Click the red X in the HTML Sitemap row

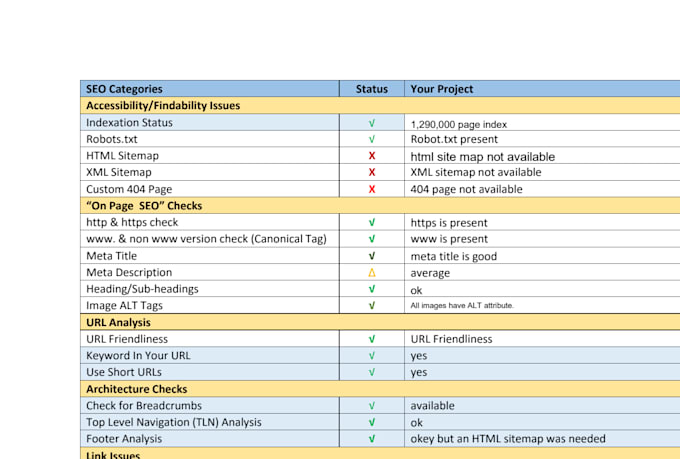372,156
